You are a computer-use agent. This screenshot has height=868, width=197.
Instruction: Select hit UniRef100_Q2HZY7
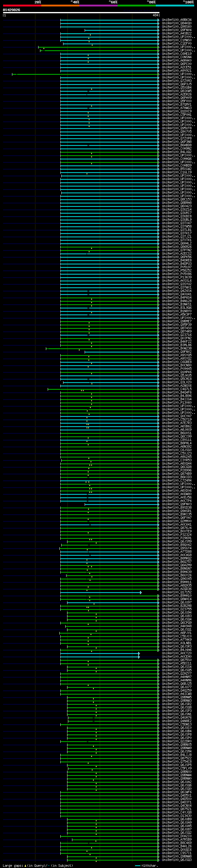click(x=177, y=674)
